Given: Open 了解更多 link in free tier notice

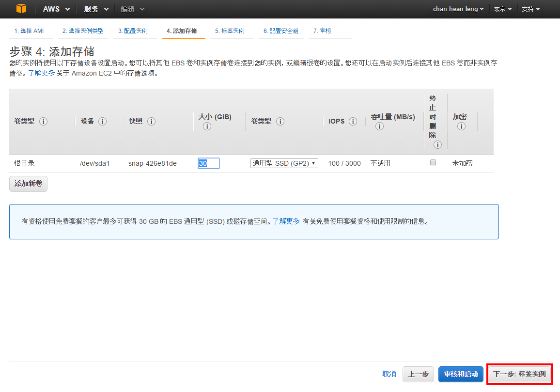Looking at the screenshot, I should [286, 221].
